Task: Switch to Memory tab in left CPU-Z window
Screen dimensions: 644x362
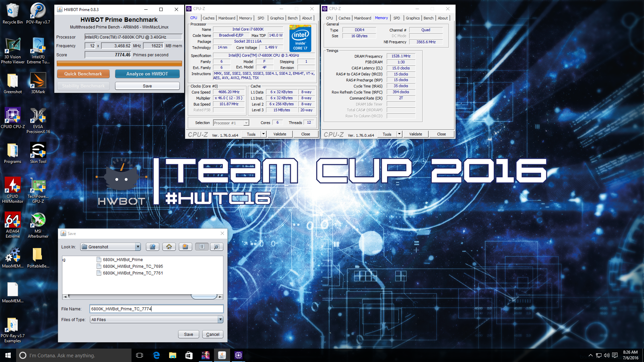Action: 246,18
